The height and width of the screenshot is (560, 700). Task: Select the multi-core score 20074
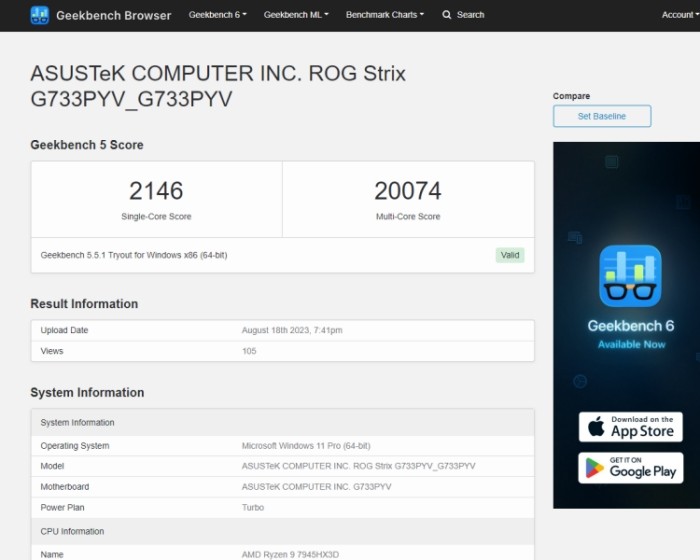[x=408, y=191]
